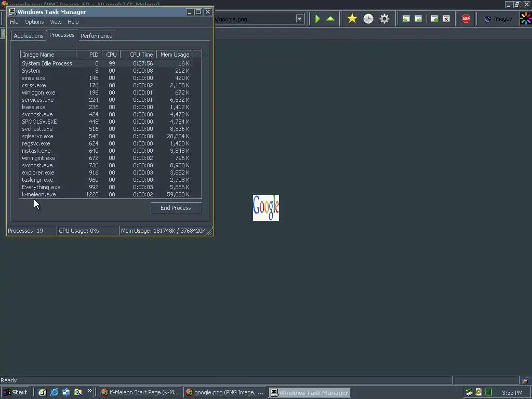
Task: Expand the URL bar dropdown arrow
Action: click(x=299, y=19)
